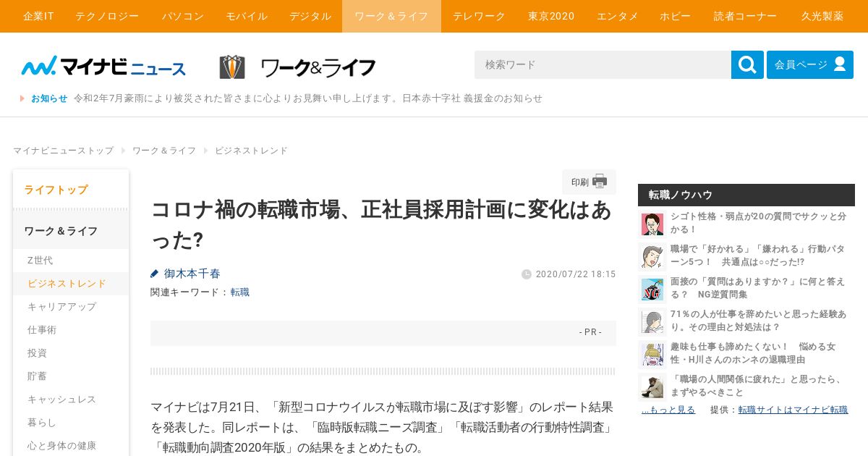
Task: Open the Mynavi News logo homepage
Action: 103,66
